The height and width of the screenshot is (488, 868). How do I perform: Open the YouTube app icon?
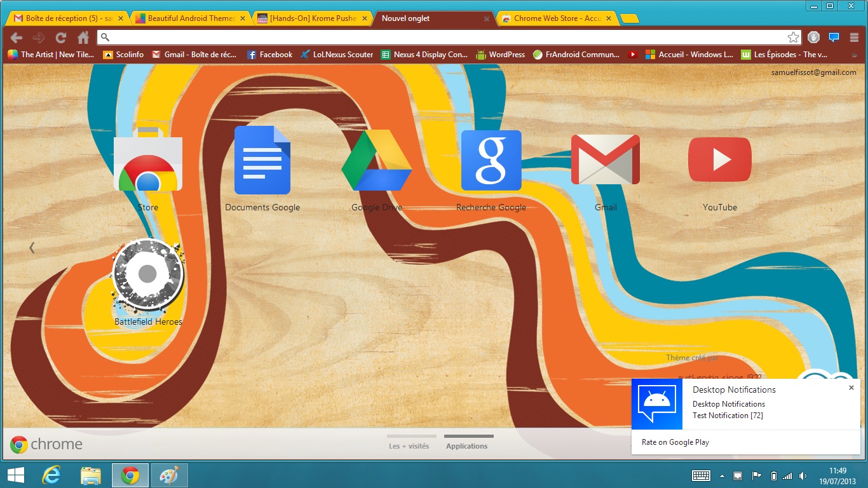coord(720,159)
